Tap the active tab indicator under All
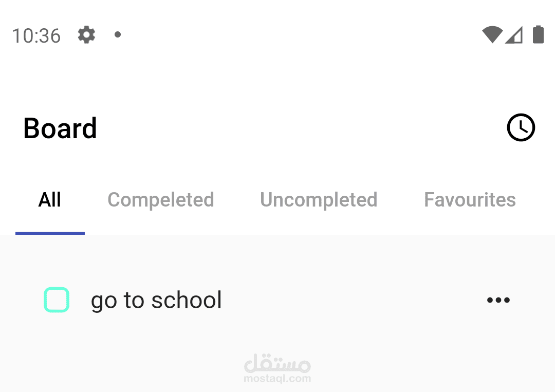The height and width of the screenshot is (392, 555). point(49,233)
